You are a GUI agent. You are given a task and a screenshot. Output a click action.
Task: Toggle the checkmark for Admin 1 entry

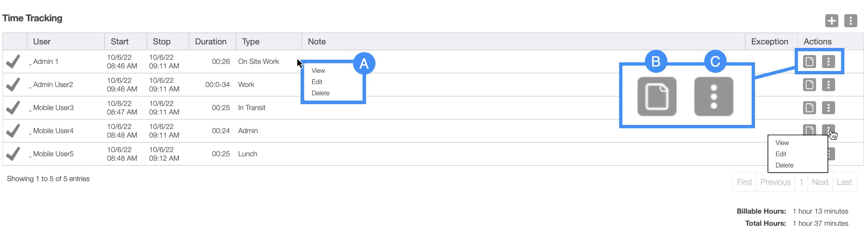click(x=13, y=62)
